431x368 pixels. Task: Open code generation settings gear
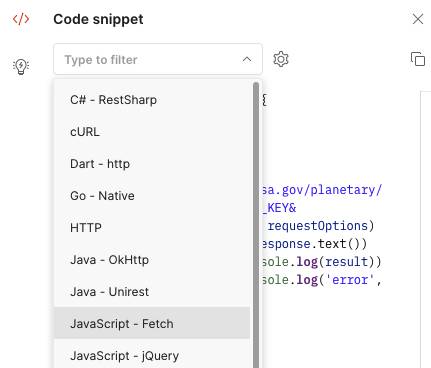click(281, 59)
